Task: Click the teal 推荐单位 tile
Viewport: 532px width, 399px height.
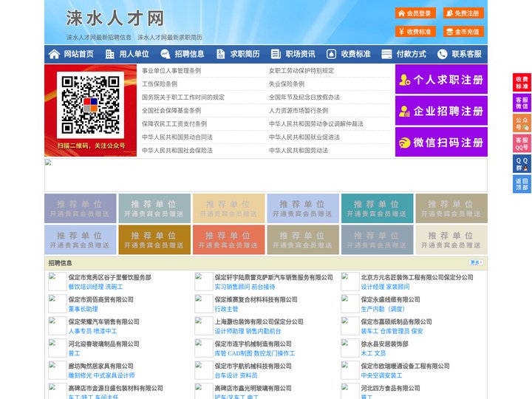Action: pos(378,208)
